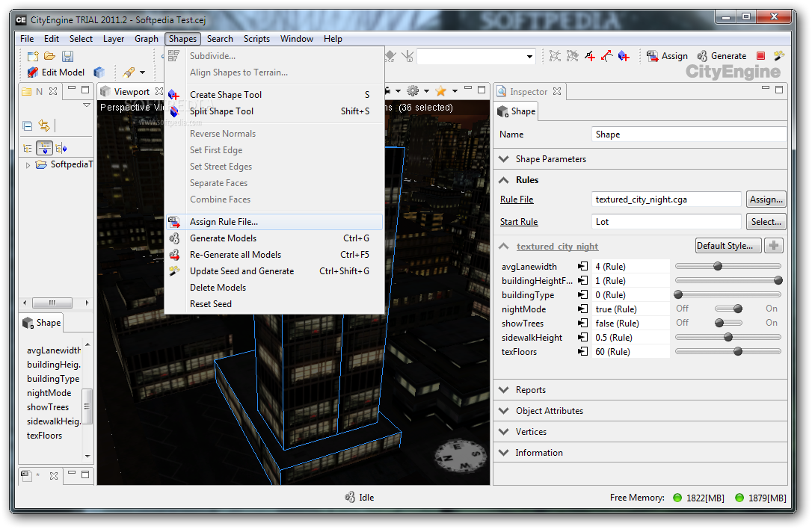812x529 pixels.
Task: Click the Idle status gears icon
Action: click(x=350, y=497)
